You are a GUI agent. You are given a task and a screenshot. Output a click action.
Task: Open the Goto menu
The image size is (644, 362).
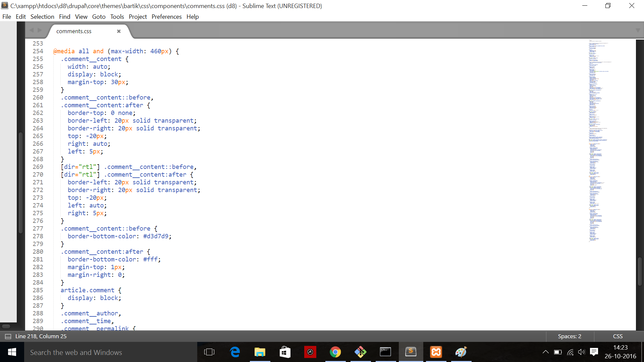(x=99, y=17)
